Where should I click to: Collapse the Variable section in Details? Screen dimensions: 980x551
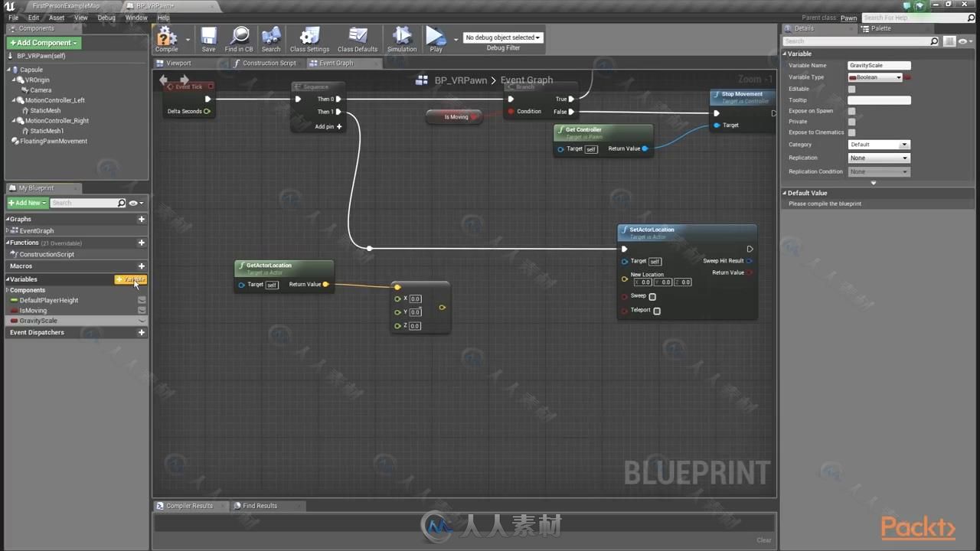pos(785,54)
